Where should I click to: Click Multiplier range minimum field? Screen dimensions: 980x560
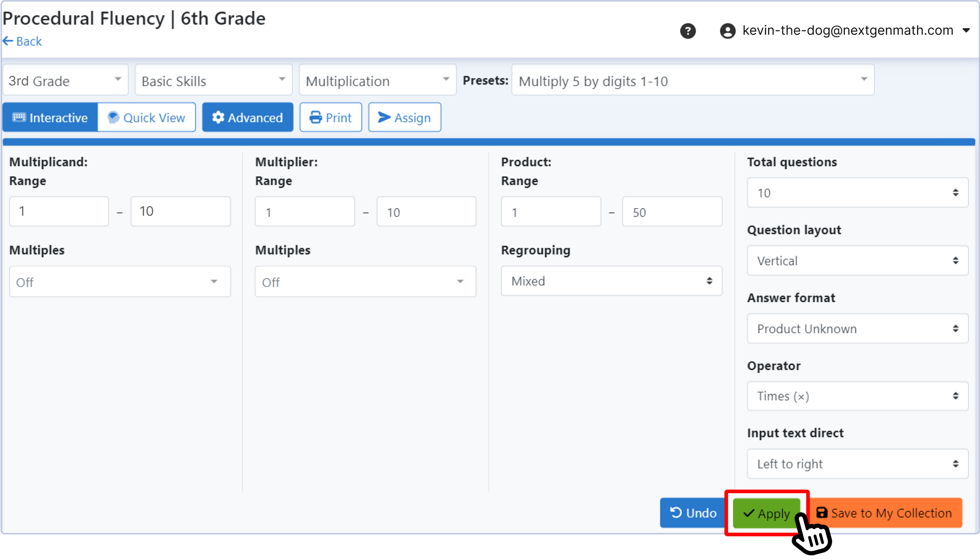pos(305,211)
